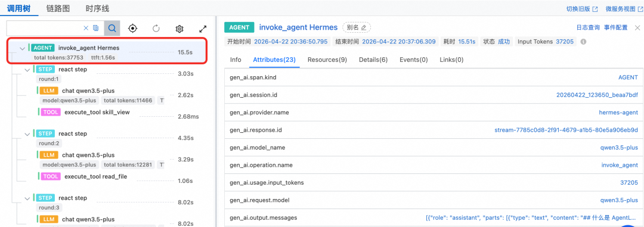Click the invoke_agent Hermes title in detail header
The image size is (644, 227).
pos(298,27)
